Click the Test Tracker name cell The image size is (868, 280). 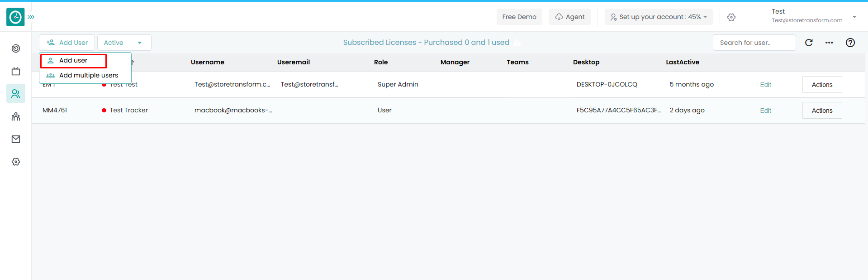(x=129, y=110)
